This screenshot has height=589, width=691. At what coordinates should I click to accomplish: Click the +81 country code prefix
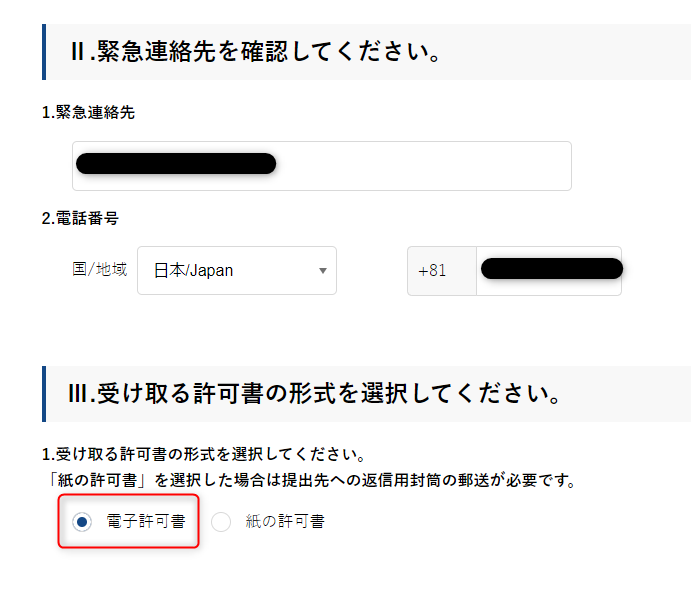[433, 271]
